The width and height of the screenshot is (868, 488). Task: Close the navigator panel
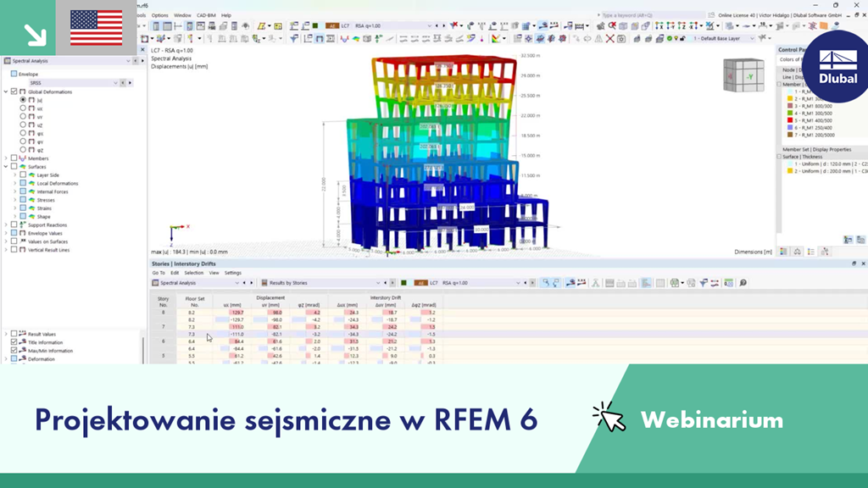(142, 50)
